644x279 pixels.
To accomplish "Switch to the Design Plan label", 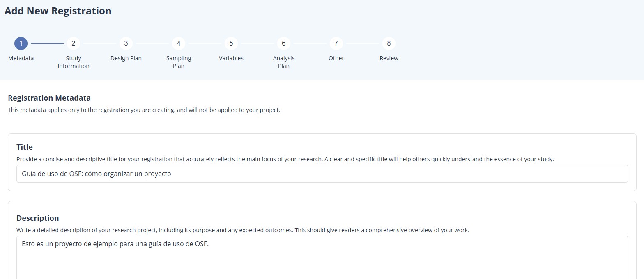I will [x=126, y=58].
